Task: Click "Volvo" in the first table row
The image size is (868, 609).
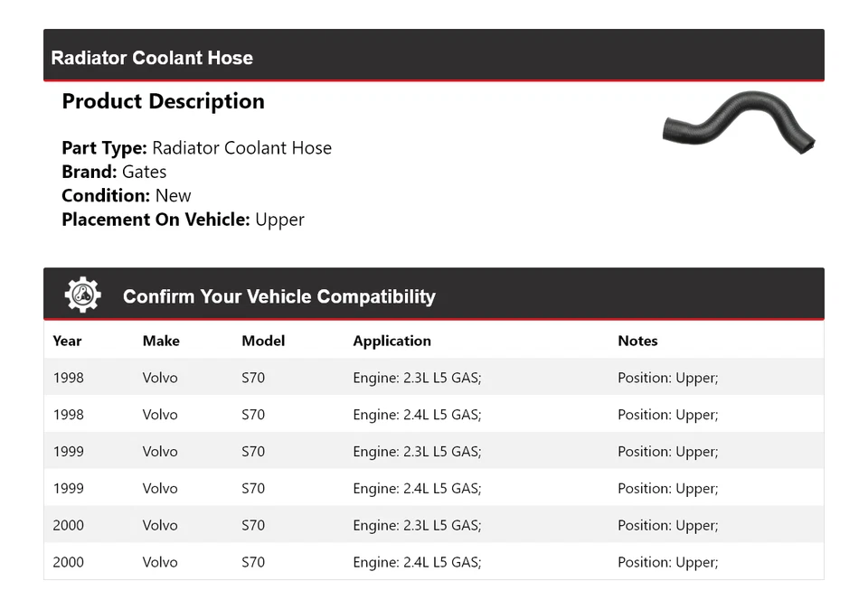Action: click(x=160, y=378)
